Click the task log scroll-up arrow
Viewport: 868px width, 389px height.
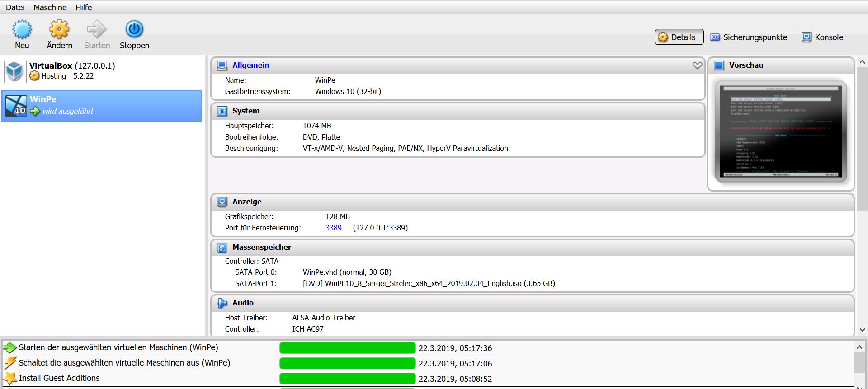point(859,347)
